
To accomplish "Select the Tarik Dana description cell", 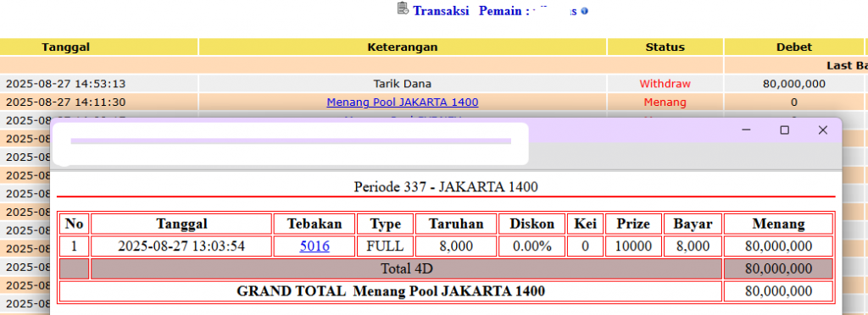I will point(403,84).
